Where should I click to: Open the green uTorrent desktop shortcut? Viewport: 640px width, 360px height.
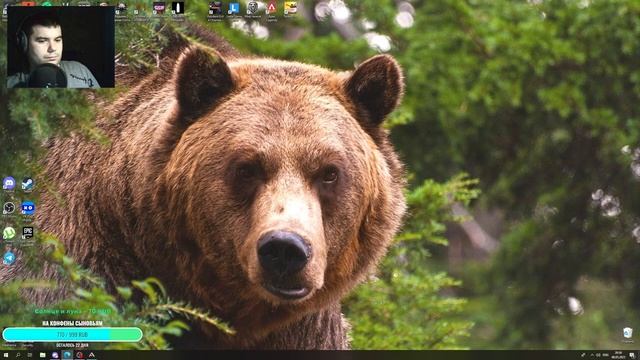9,233
